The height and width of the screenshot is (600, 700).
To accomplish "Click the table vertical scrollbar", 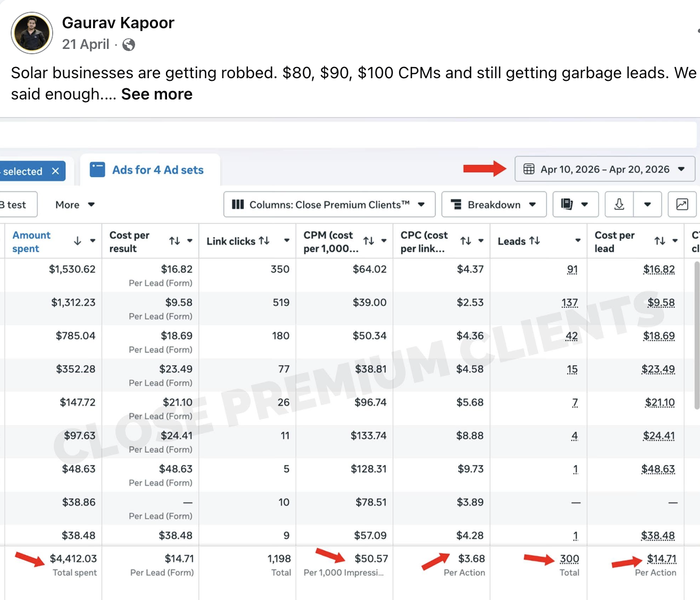I will 697,335.
